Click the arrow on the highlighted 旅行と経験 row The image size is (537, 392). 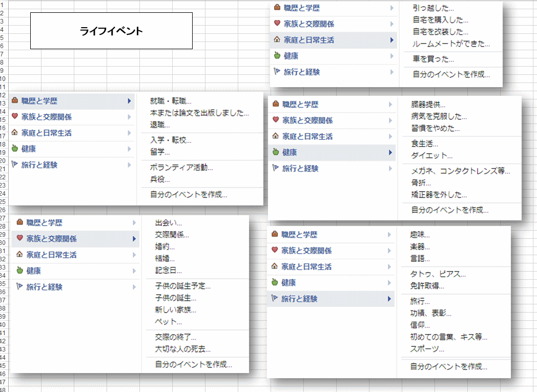pyautogui.click(x=389, y=299)
